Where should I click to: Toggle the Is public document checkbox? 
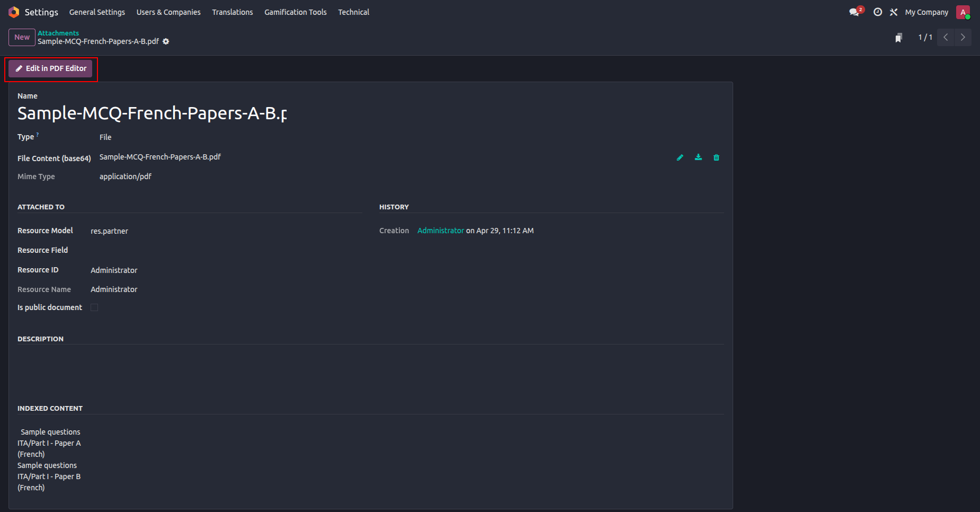point(94,307)
